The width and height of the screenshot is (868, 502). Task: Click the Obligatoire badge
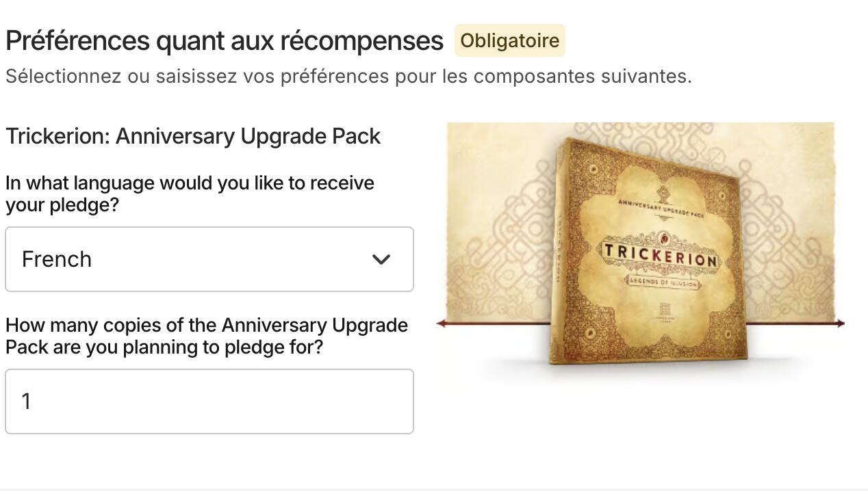pyautogui.click(x=510, y=40)
